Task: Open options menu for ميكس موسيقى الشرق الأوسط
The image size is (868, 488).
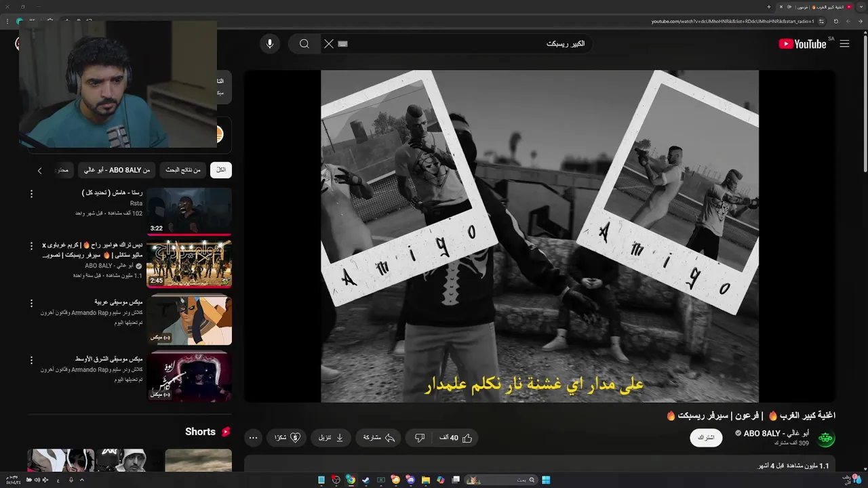Action: [31, 360]
